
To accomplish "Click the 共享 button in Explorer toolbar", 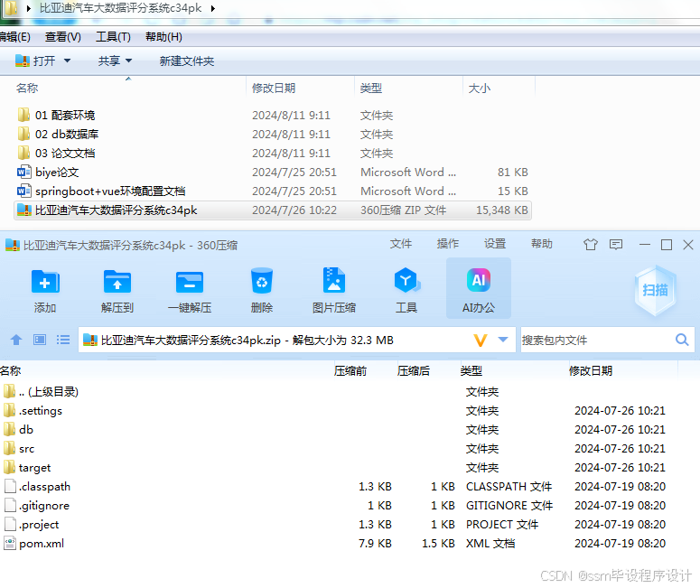I will point(109,61).
